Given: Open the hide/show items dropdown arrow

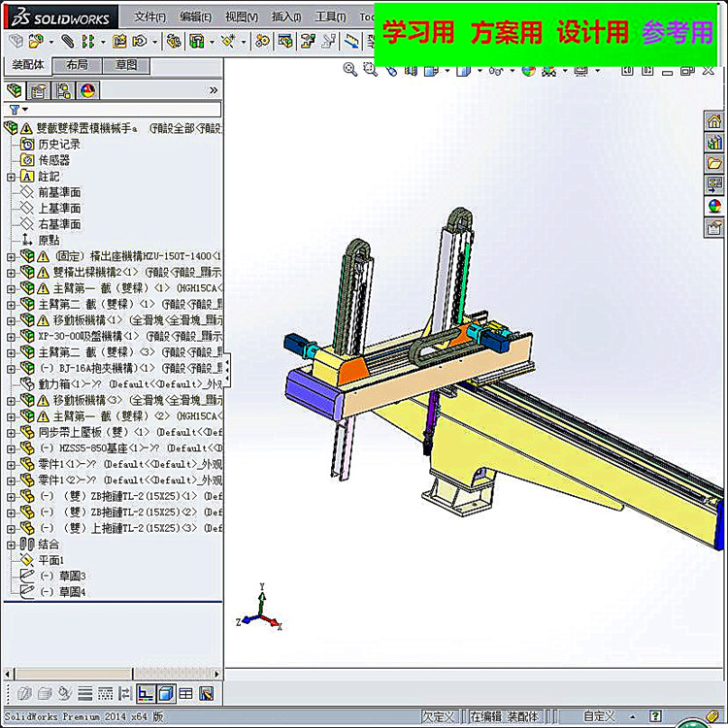Looking at the screenshot, I should pyautogui.click(x=513, y=71).
